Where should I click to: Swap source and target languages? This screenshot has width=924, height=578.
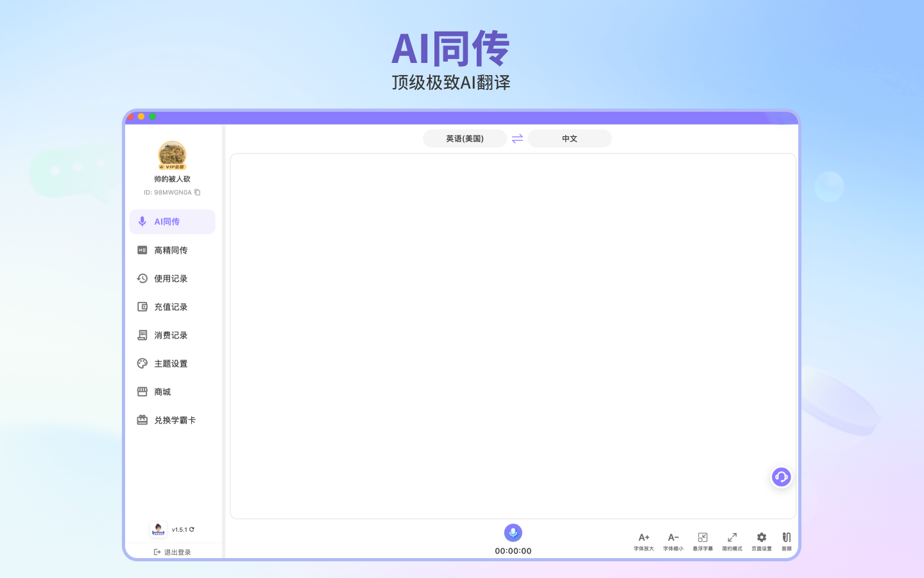click(x=517, y=138)
